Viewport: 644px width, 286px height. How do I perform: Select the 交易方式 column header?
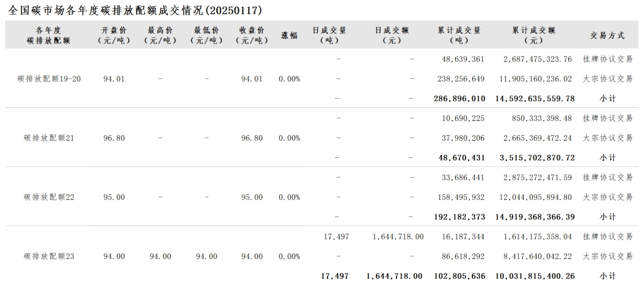coord(608,36)
